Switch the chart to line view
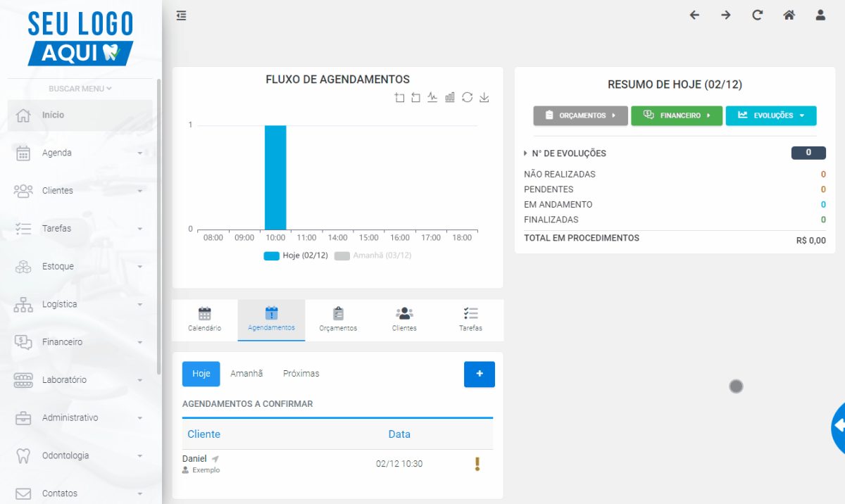 (432, 98)
